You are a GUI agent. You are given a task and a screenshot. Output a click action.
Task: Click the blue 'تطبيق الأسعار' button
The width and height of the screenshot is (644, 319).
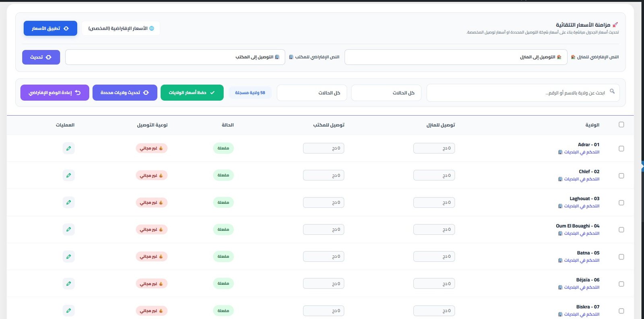(50, 29)
